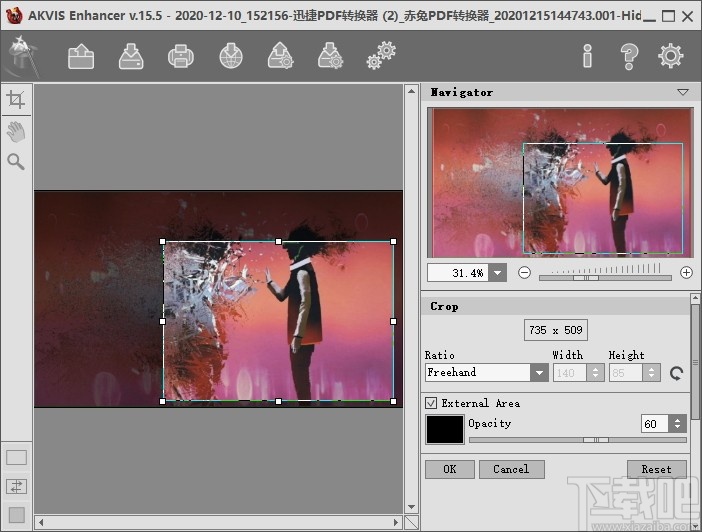Confirm the crop with the OK button

coord(449,469)
